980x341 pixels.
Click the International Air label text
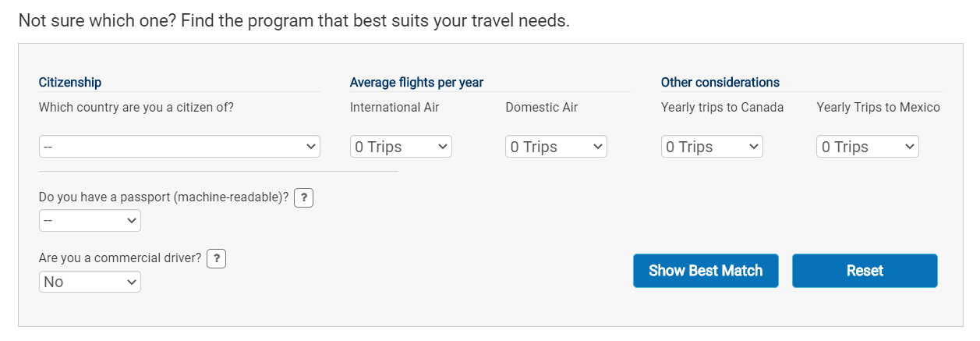point(394,108)
